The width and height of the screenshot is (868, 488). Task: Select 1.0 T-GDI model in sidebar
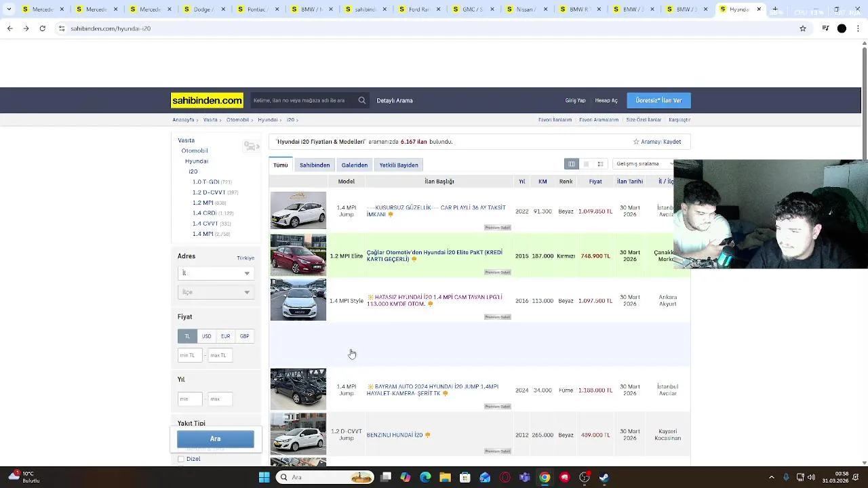[x=205, y=182]
